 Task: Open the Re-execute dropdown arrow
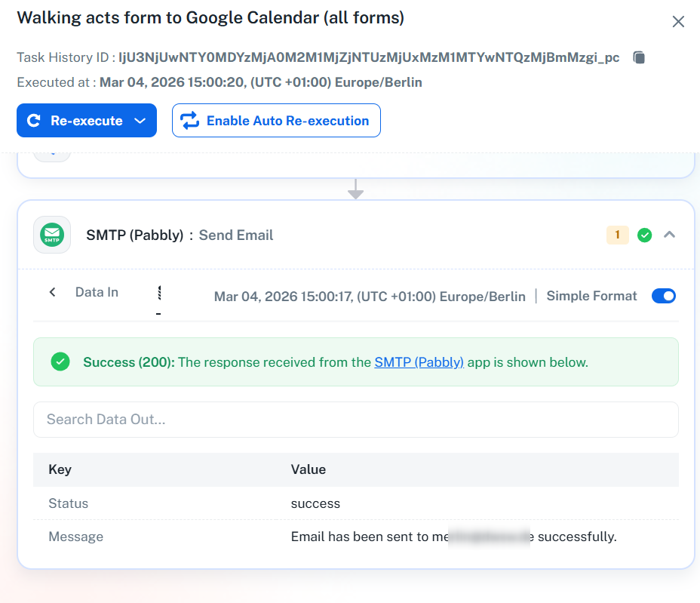point(140,121)
